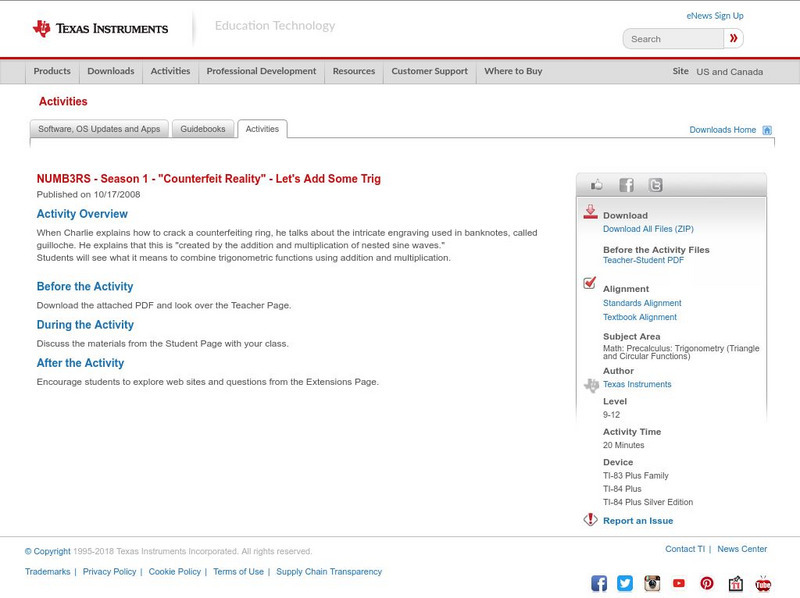800x598 pixels.
Task: Click the 9-12 level value
Action: 611,415
